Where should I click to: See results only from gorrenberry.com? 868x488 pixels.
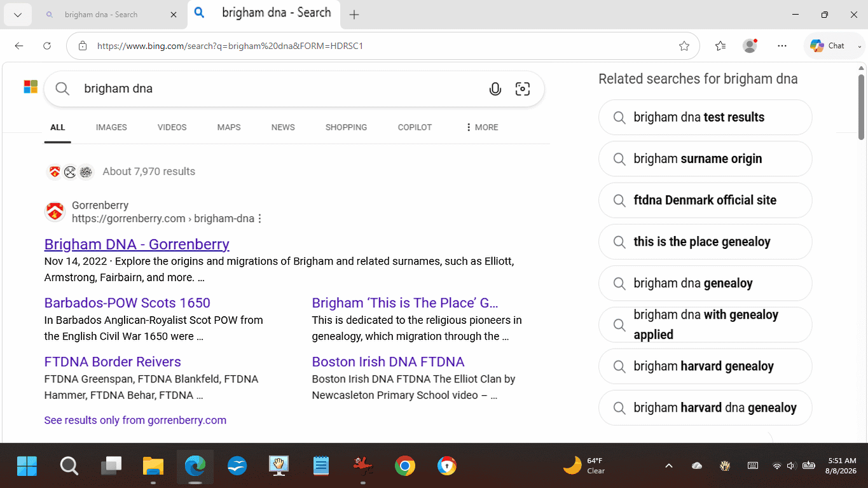(135, 420)
